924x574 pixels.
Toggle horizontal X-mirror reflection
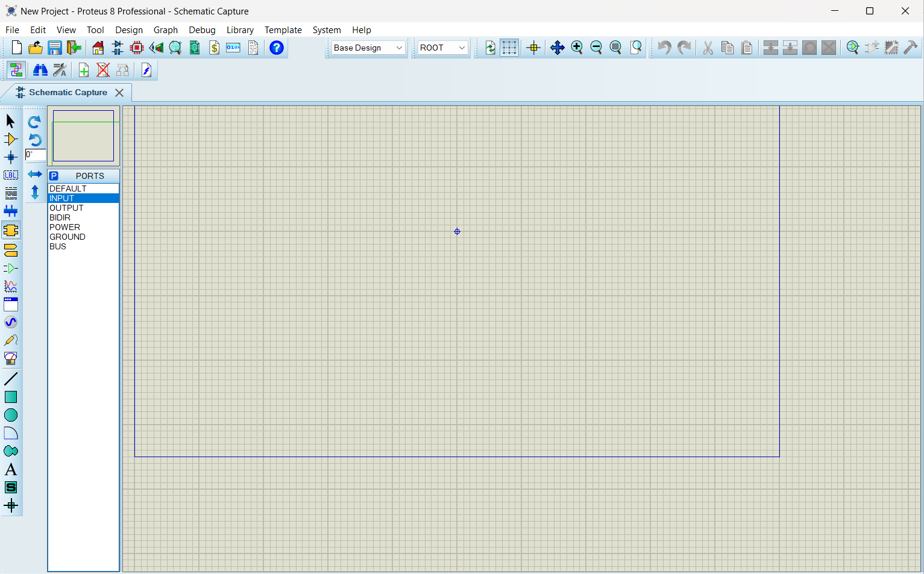point(35,174)
